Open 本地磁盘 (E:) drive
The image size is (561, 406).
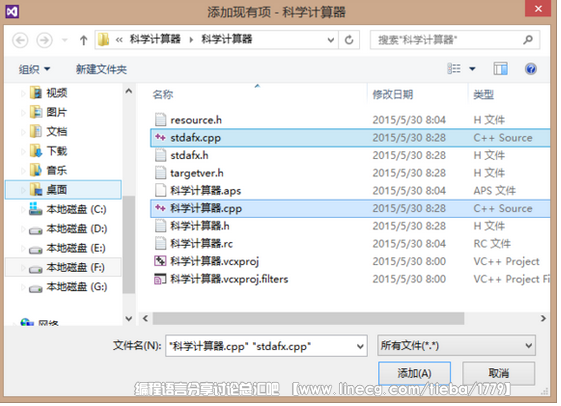(x=76, y=248)
